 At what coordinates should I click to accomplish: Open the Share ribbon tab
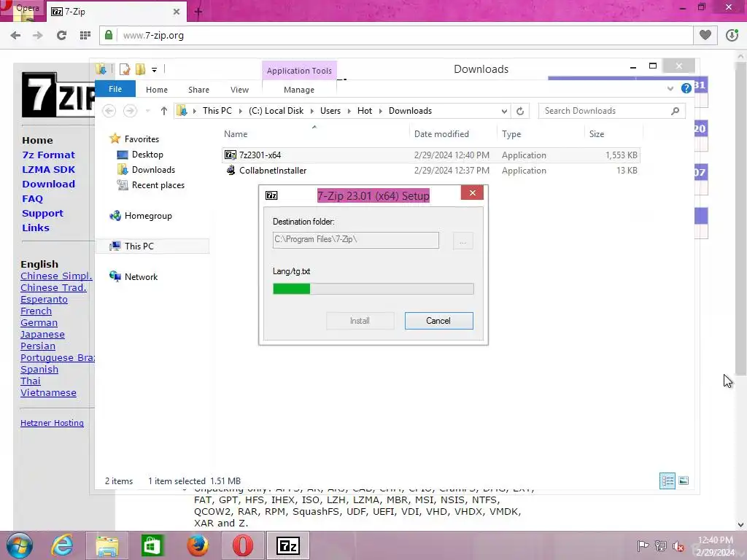(198, 90)
